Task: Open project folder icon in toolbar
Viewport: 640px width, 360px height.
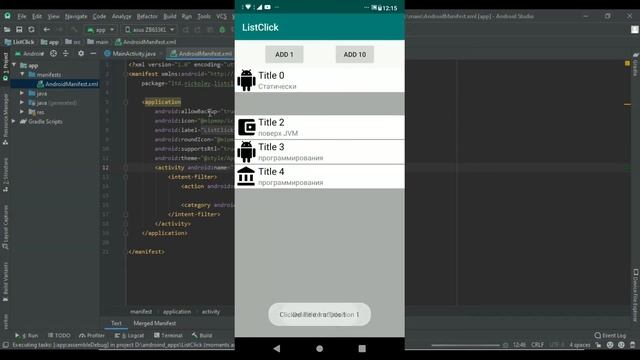Action: pos(7,29)
